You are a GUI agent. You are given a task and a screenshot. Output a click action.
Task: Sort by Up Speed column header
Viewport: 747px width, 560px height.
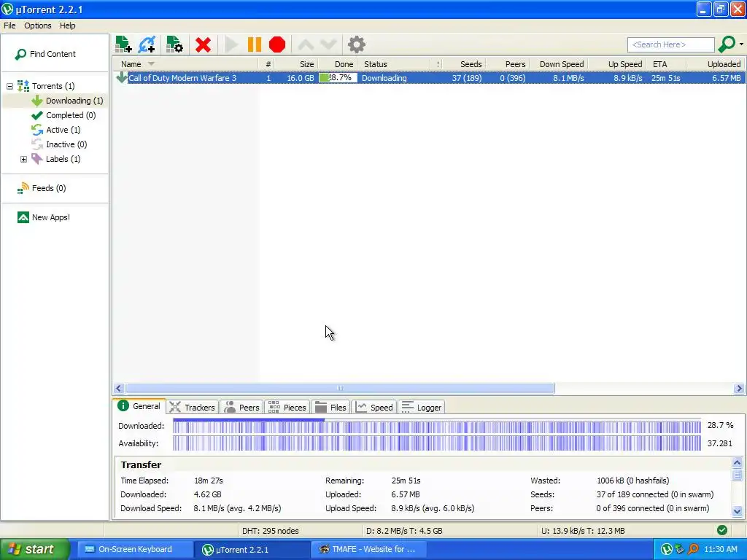point(618,64)
